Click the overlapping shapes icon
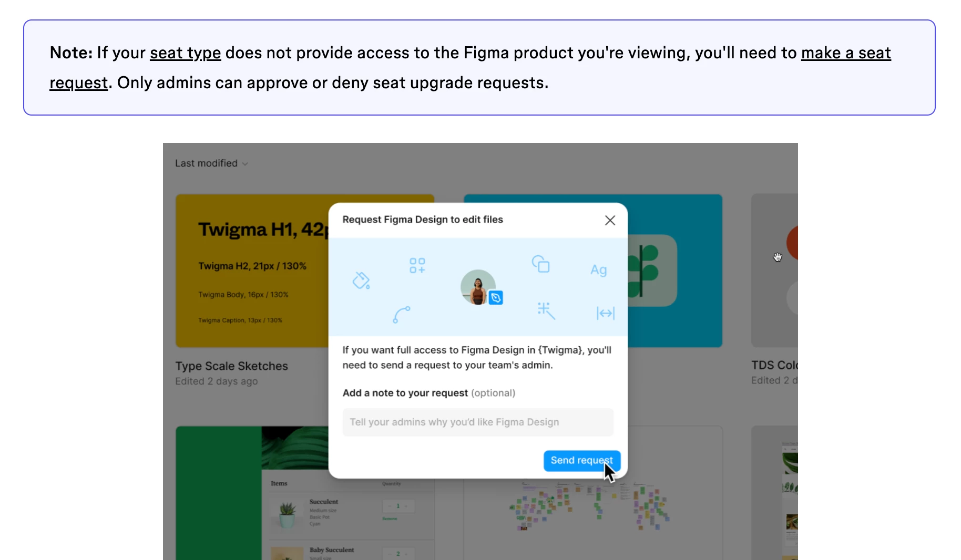 pos(541,264)
